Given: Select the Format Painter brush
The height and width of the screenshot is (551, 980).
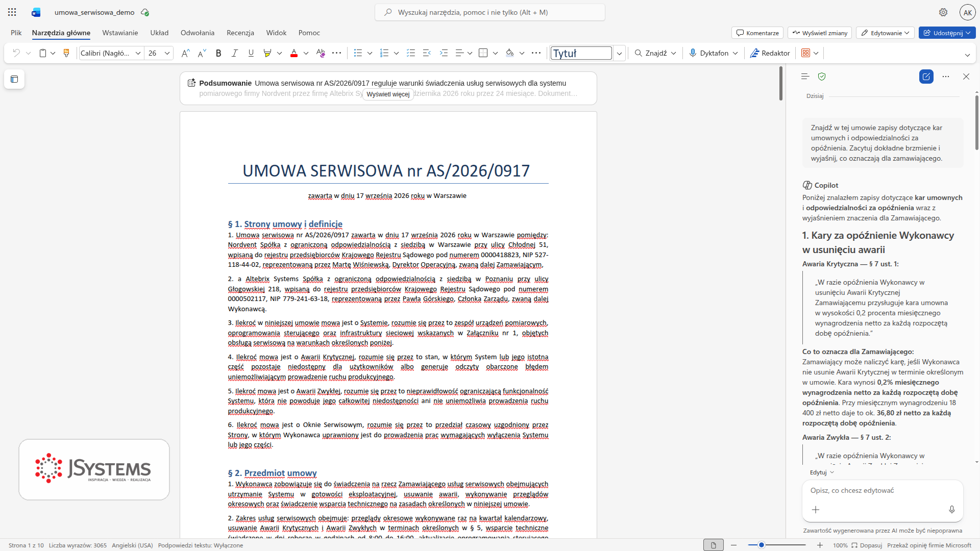Looking at the screenshot, I should coord(66,53).
